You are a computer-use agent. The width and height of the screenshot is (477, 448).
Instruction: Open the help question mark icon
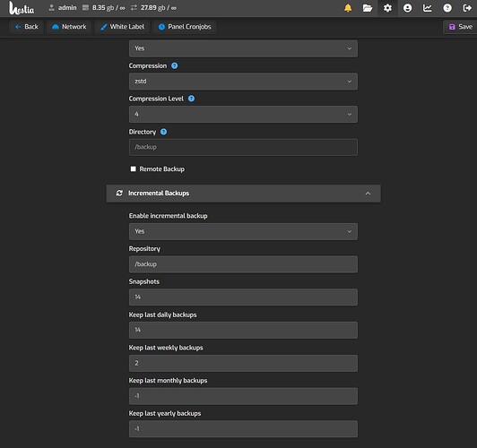[447, 8]
